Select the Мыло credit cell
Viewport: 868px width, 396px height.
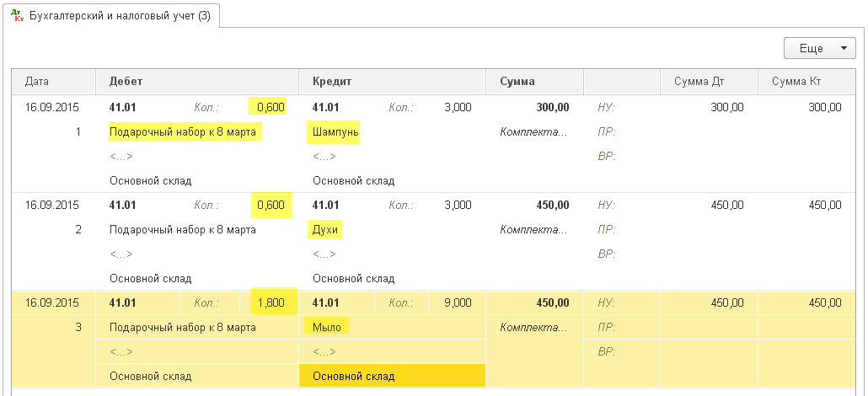(327, 327)
